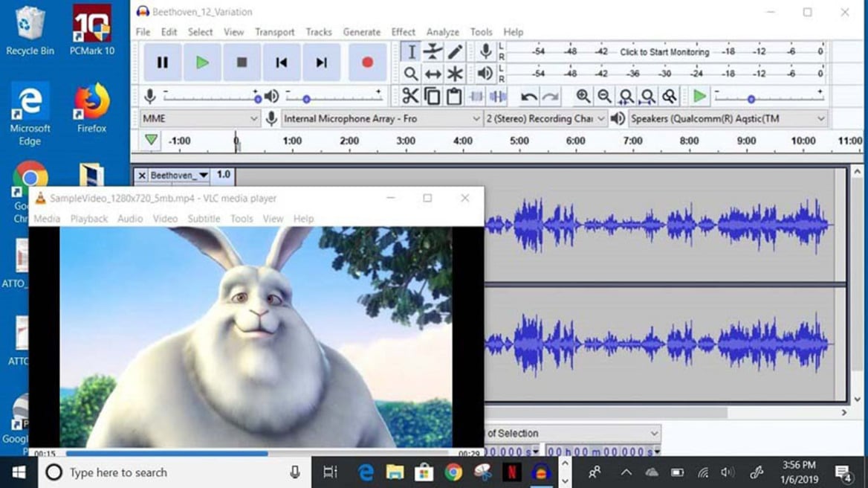The image size is (868, 488).
Task: Redo the last undone edit
Action: 550,97
